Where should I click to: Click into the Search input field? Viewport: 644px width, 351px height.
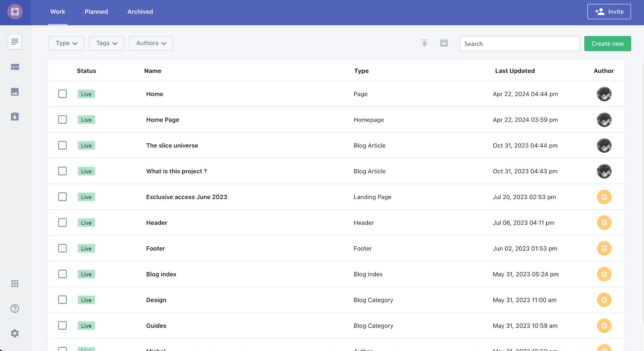coord(519,43)
